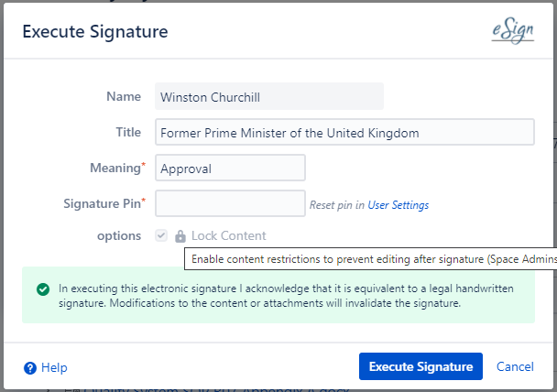Click the Execute Signature dialog title

[x=94, y=32]
